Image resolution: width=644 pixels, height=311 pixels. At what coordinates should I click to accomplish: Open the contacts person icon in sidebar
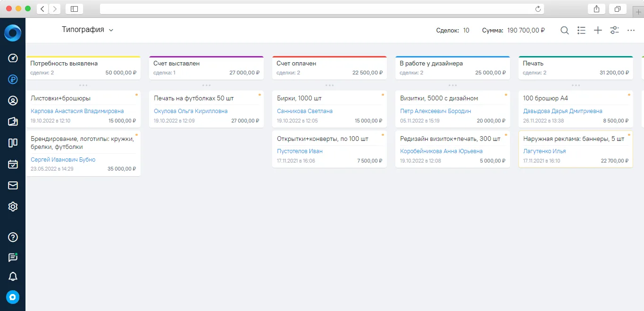pos(13,100)
